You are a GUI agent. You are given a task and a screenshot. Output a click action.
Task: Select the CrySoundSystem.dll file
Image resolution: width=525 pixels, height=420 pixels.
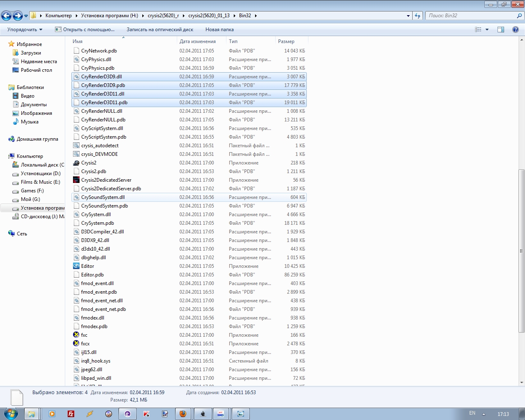point(189,197)
